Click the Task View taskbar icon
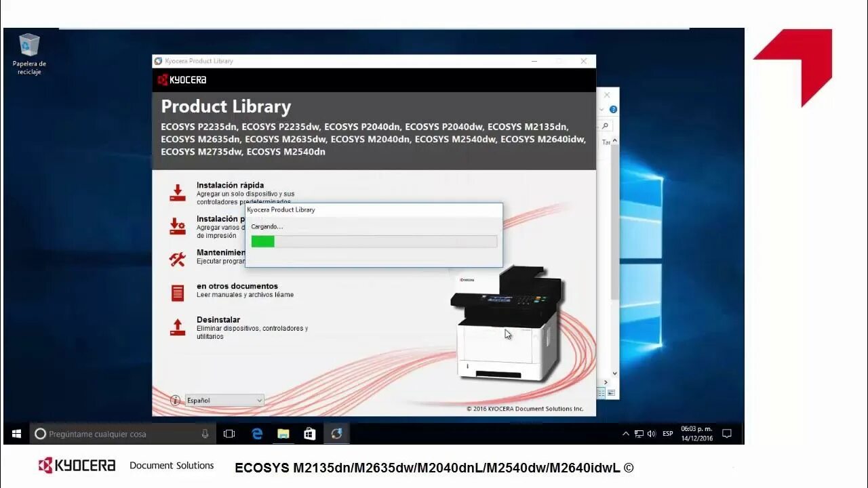 point(229,434)
